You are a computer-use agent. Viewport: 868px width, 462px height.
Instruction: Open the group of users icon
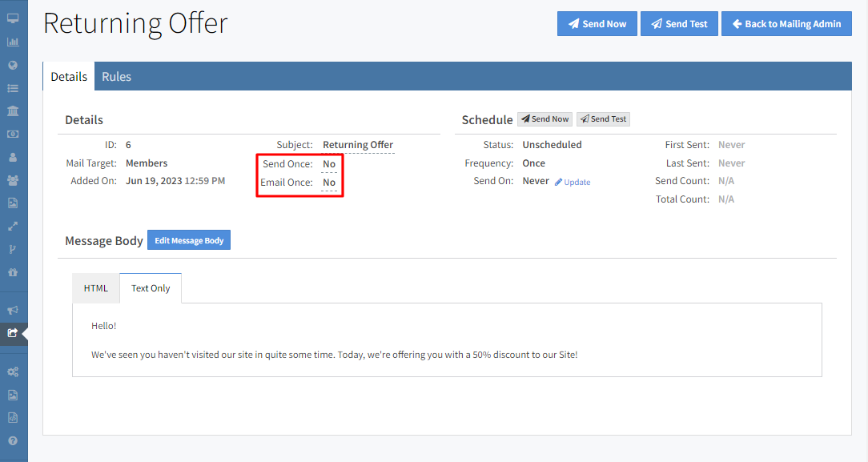coord(13,180)
